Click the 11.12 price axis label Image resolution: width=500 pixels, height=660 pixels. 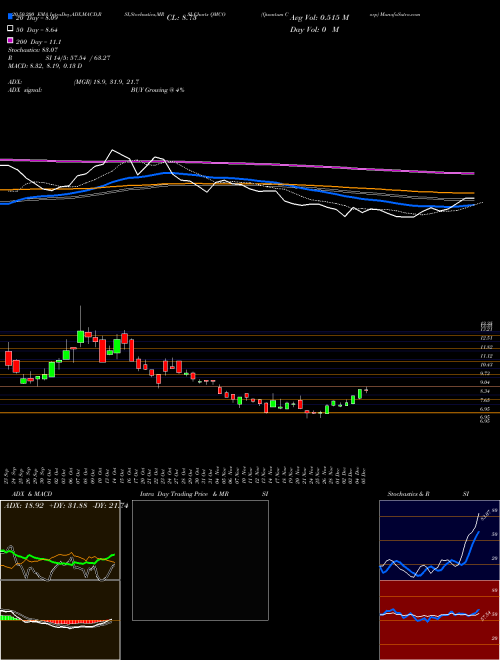click(x=486, y=356)
